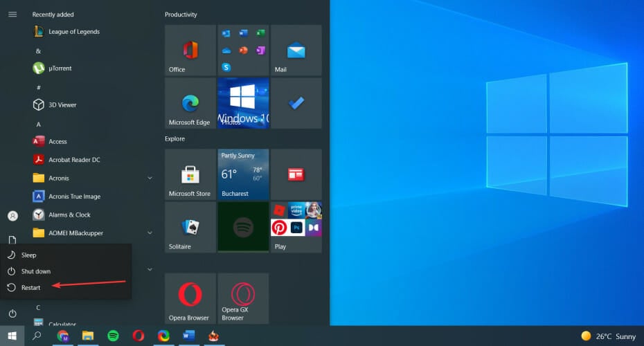Image resolution: width=644 pixels, height=346 pixels.
Task: Open the Microsoft Store tile
Action: [190, 174]
